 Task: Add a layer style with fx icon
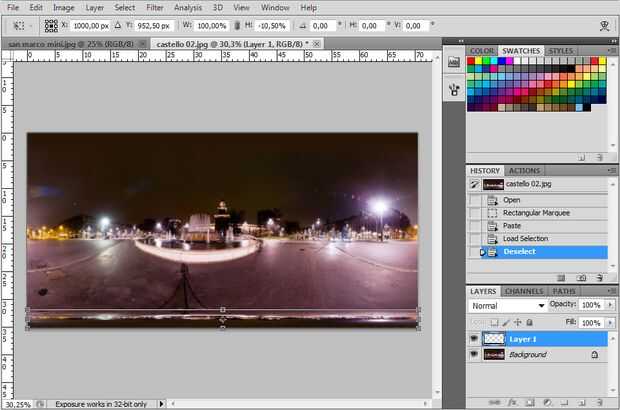(512, 402)
